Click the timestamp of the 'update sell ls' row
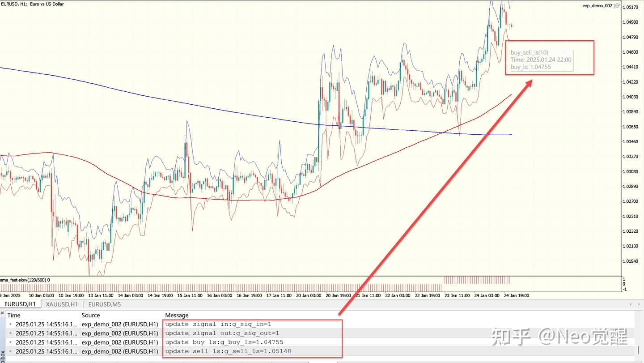The height and width of the screenshot is (363, 644). point(46,351)
